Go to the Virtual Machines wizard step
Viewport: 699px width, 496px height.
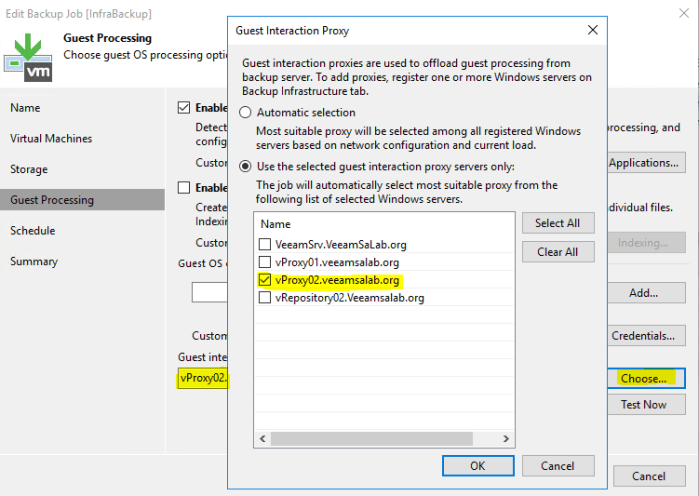(x=51, y=139)
